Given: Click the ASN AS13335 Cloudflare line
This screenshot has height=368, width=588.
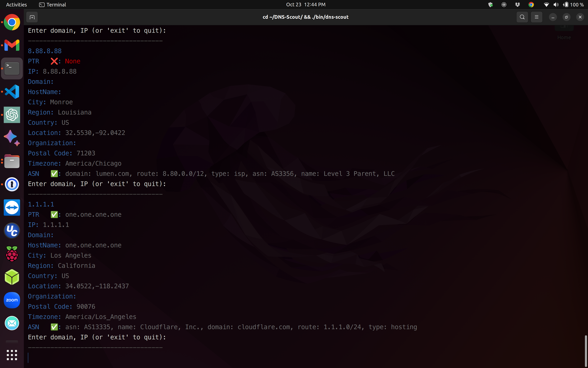Looking at the screenshot, I should pos(222,327).
